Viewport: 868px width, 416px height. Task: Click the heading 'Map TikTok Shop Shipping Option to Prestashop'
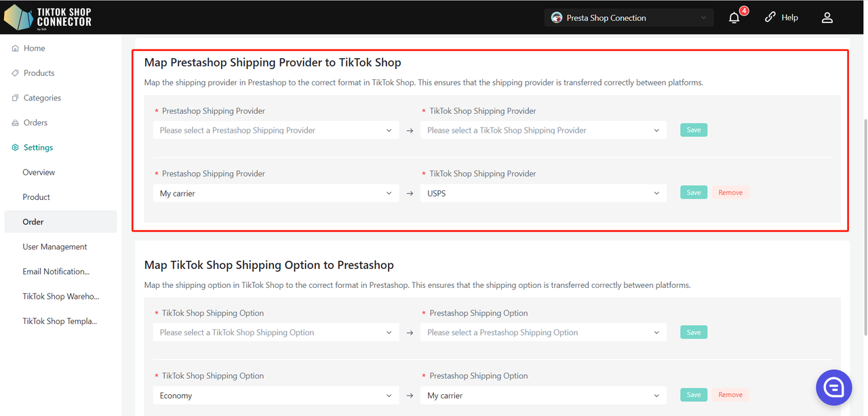[x=269, y=265]
